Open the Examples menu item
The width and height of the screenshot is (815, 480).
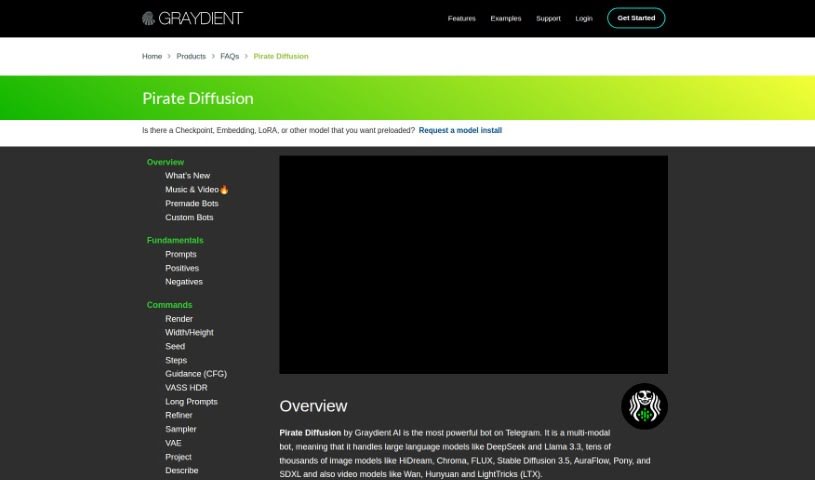coord(506,18)
